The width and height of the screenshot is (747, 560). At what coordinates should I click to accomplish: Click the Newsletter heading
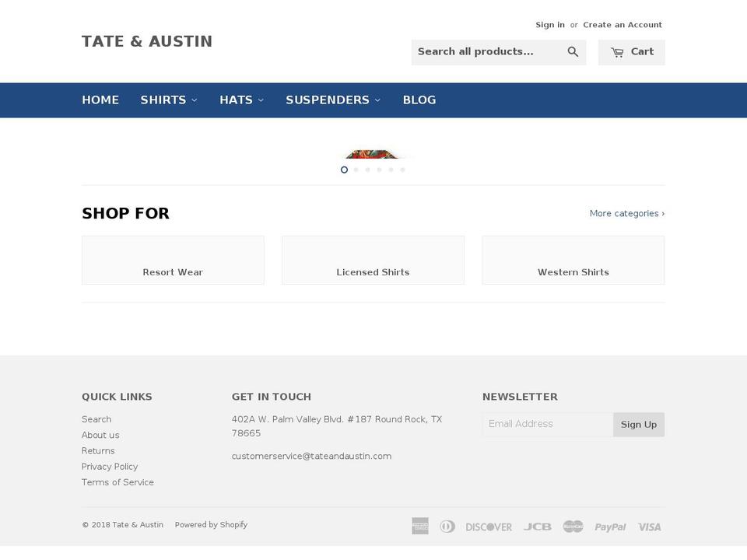pyautogui.click(x=520, y=397)
